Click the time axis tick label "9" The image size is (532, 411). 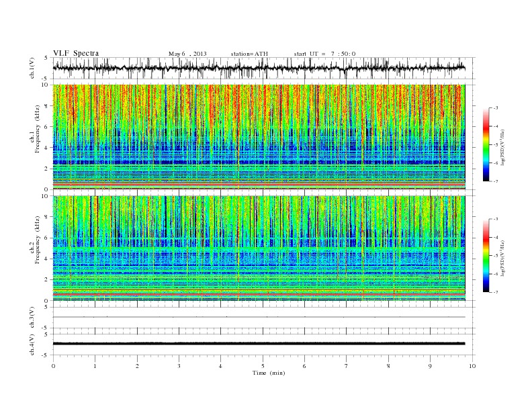tap(430, 366)
